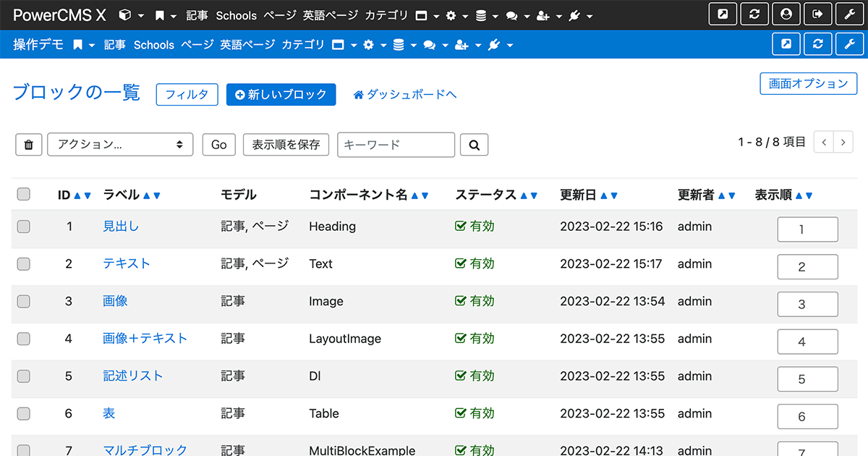The width and height of the screenshot is (868, 456).
Task: Open the tools wrench icon at top right
Action: (850, 14)
